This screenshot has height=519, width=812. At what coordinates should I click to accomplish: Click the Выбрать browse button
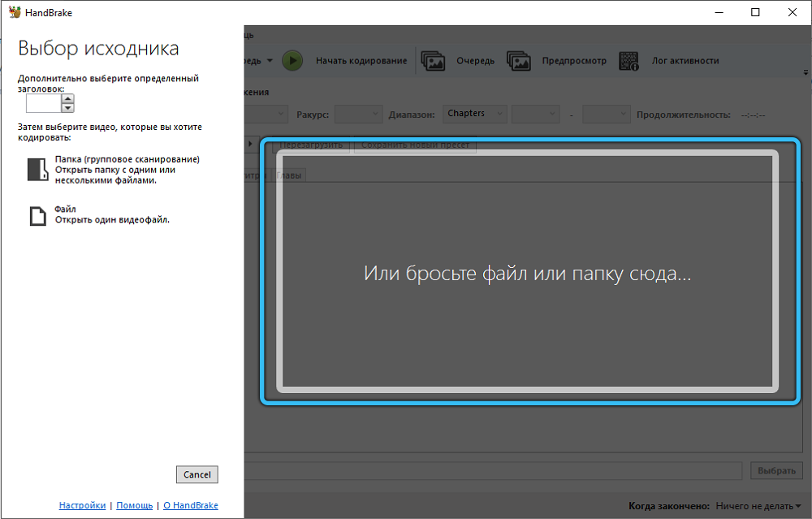click(x=776, y=471)
